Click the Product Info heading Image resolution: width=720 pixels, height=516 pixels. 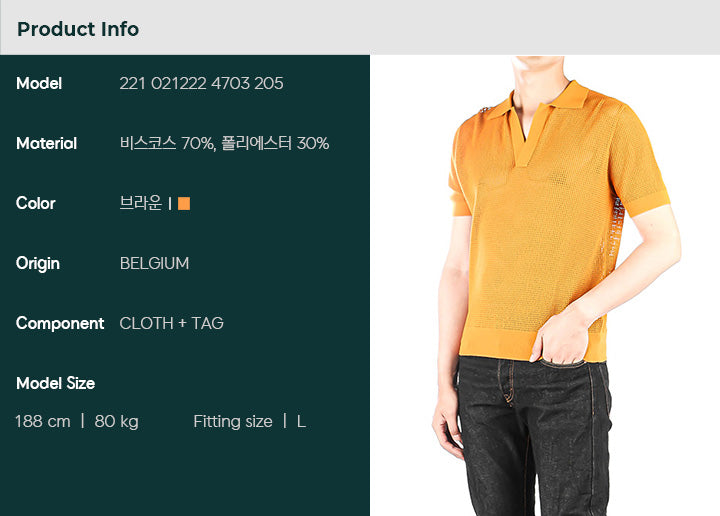[78, 29]
